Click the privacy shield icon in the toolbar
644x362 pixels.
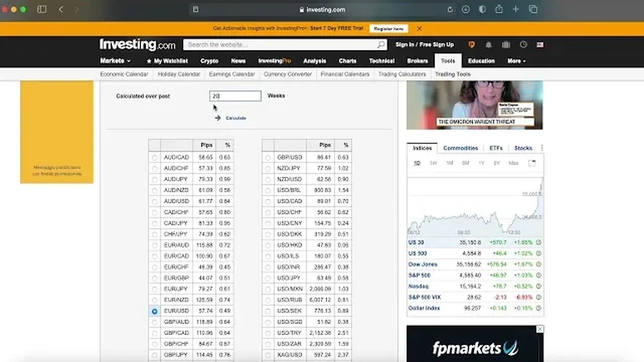[x=482, y=9]
